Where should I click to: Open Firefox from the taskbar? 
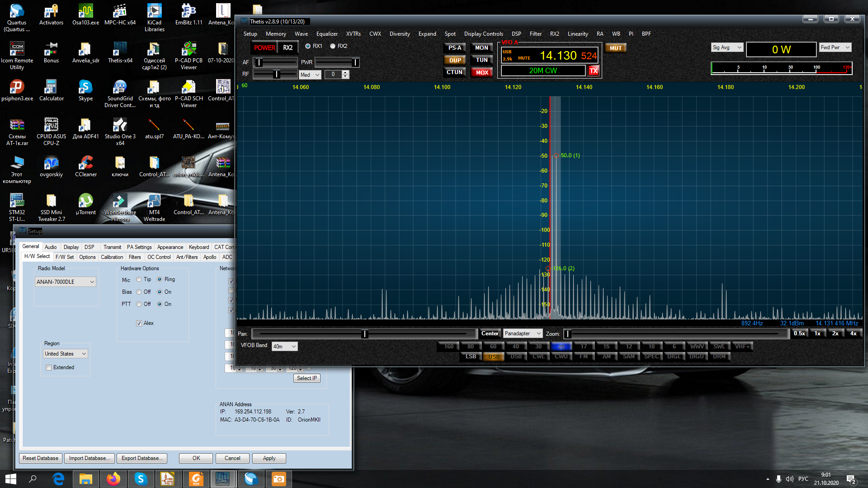113,479
